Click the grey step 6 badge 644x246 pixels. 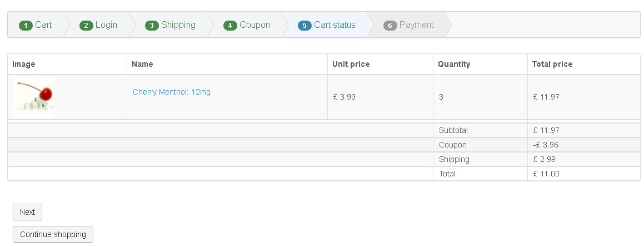pos(390,26)
